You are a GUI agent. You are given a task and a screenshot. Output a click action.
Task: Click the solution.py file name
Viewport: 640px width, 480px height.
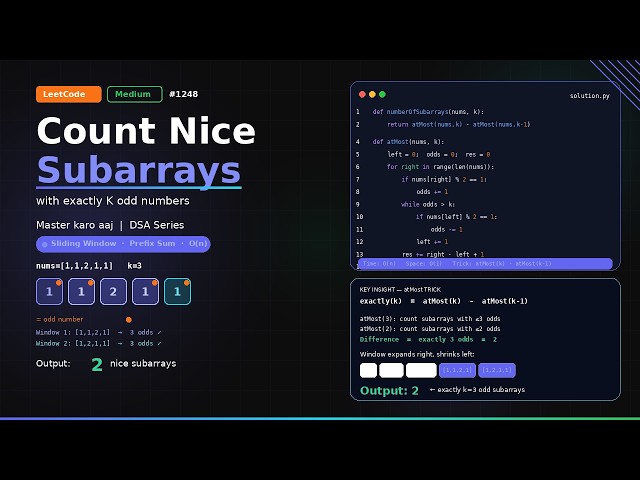coord(590,96)
